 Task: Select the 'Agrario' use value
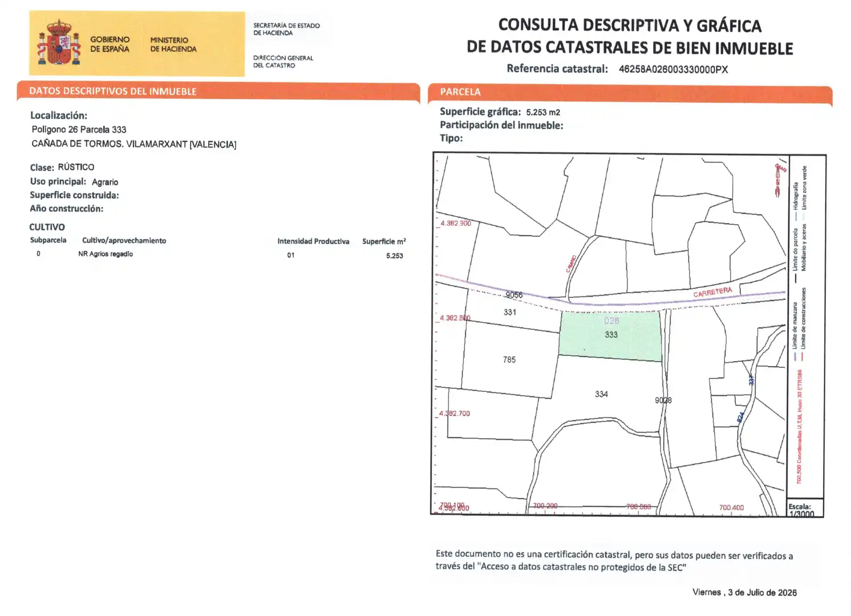[x=105, y=182]
